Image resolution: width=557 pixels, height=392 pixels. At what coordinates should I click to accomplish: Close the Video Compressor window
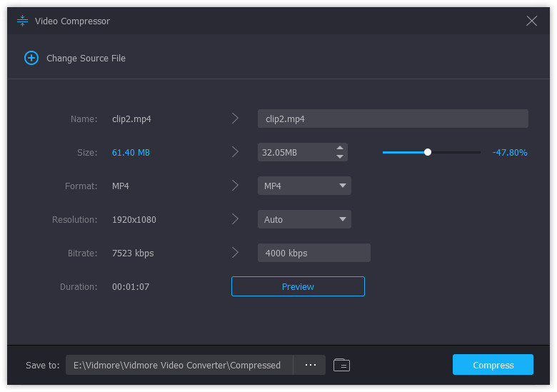531,21
